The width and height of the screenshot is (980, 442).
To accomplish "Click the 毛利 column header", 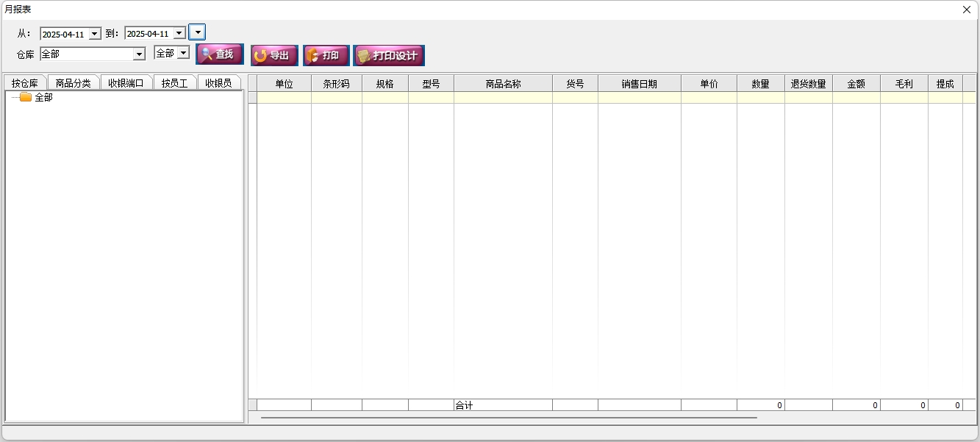I will tap(904, 83).
